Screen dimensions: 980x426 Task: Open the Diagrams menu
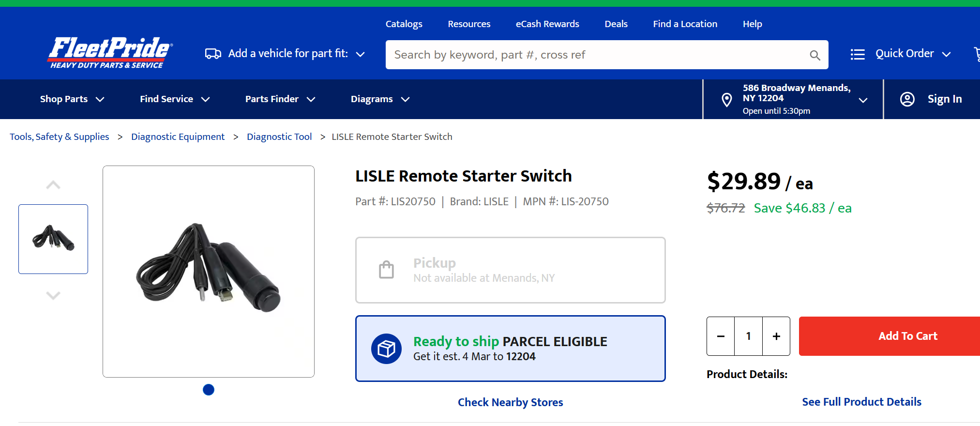(380, 99)
